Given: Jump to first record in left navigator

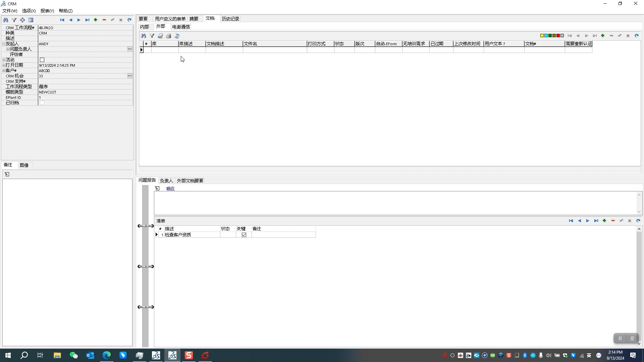Looking at the screenshot, I should click(62, 20).
